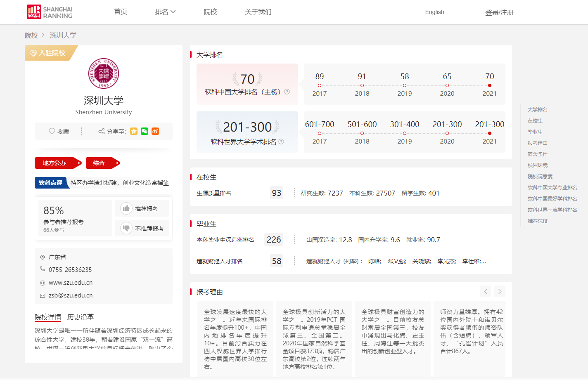Open 院校 in the top navigation

tap(210, 12)
